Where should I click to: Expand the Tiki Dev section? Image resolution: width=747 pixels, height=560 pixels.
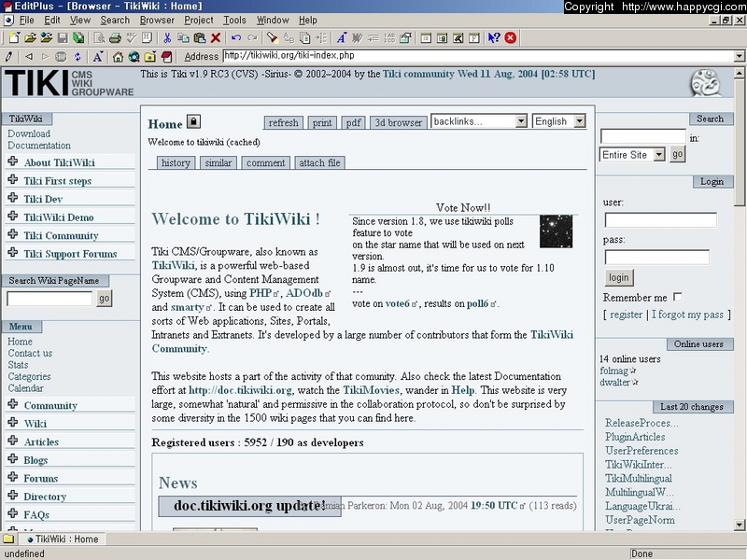[x=13, y=198]
